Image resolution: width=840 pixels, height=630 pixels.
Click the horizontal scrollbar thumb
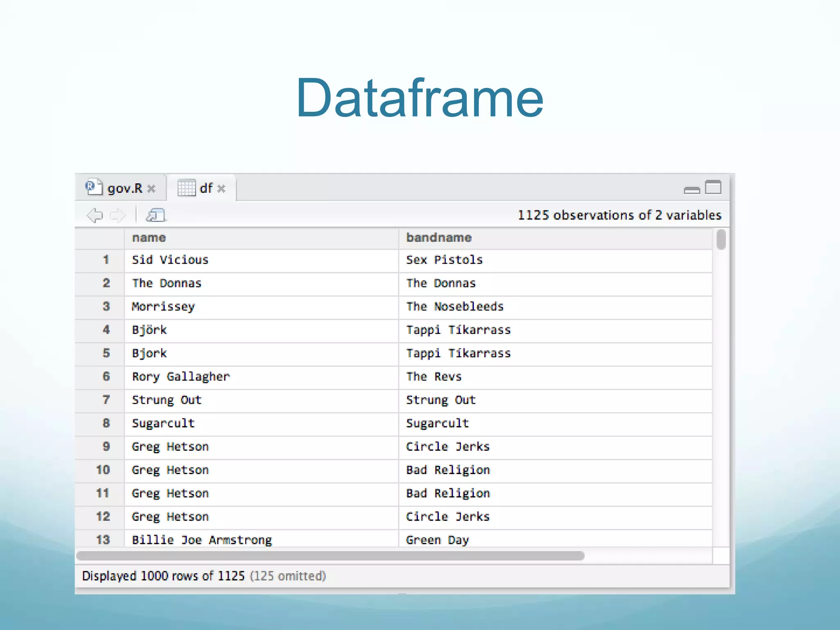pos(330,556)
